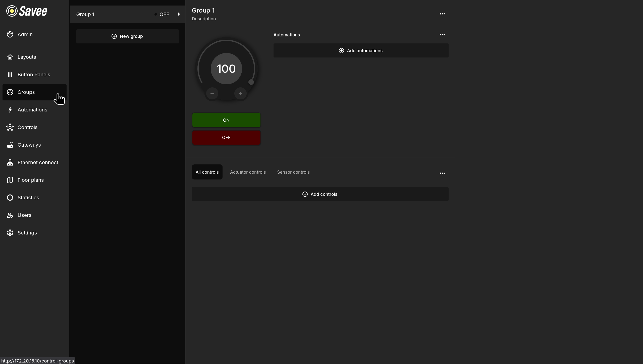Open Button Panels via its icon
This screenshot has height=364, width=643.
[10, 75]
